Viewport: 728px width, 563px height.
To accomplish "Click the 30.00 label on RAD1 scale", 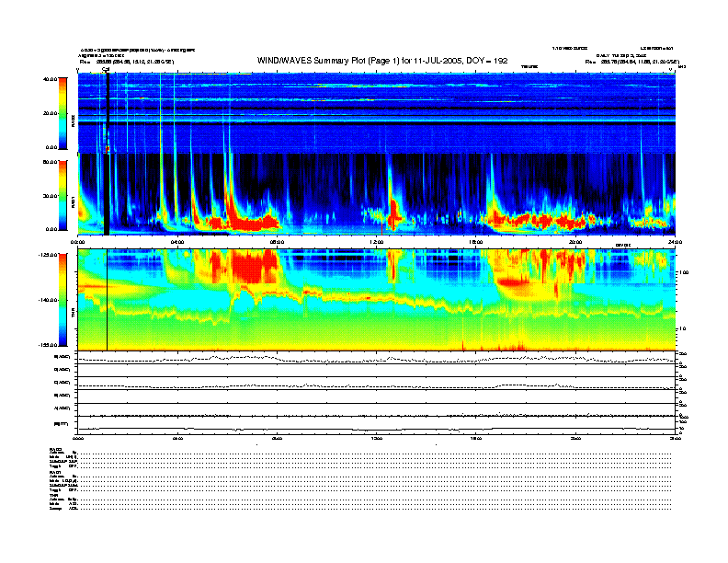I will point(50,196).
